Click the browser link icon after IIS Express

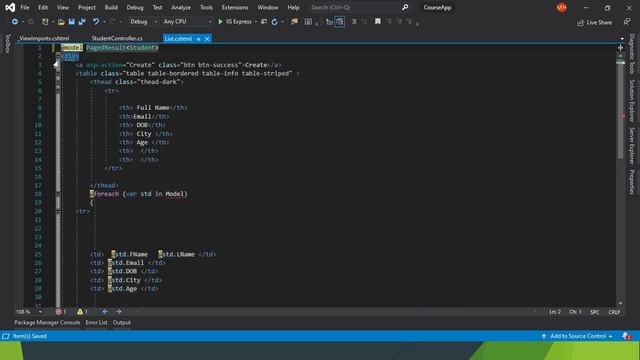(x=264, y=22)
